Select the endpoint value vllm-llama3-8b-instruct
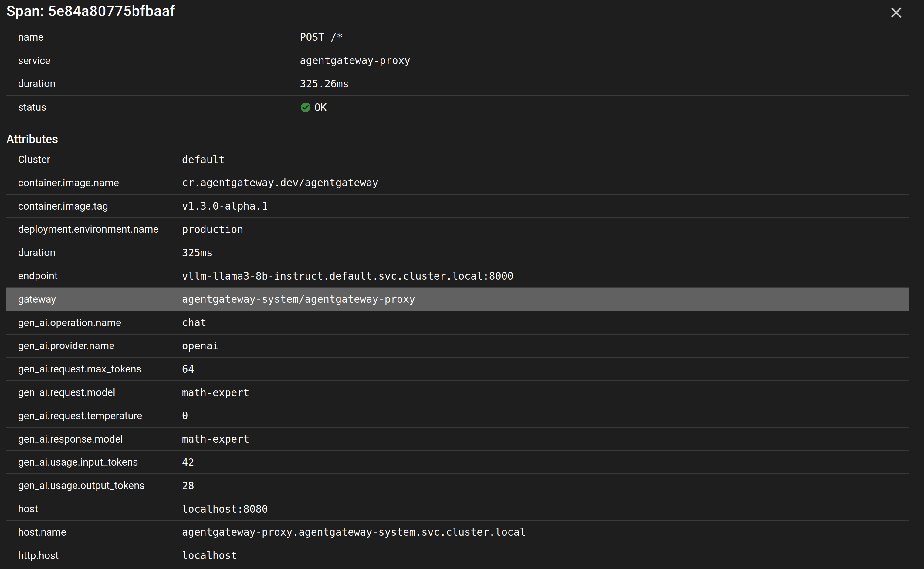Screen dimensions: 924x569 (347, 276)
